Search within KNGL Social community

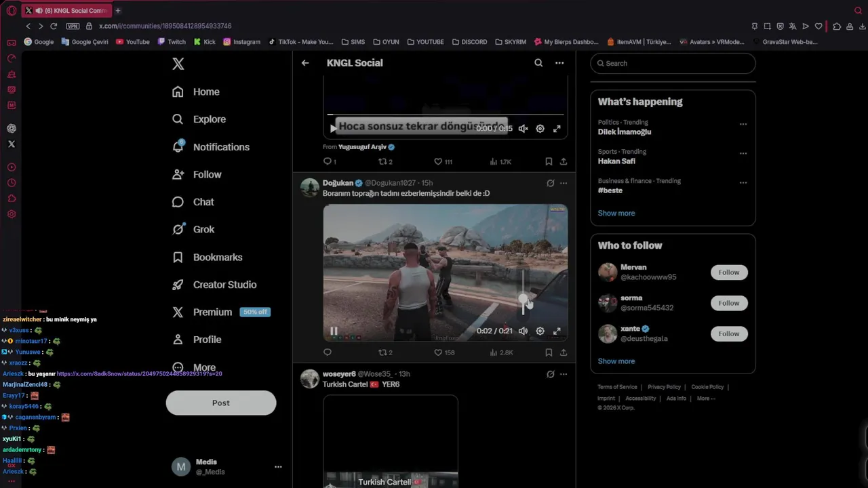[538, 63]
